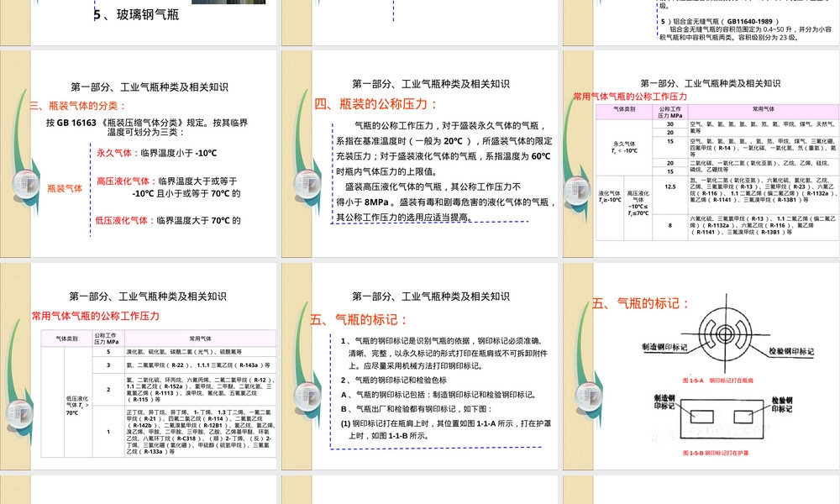The image size is (840, 504).
Task: Open the slide showing 钢印标记 diagrams
Action: click(x=701, y=366)
